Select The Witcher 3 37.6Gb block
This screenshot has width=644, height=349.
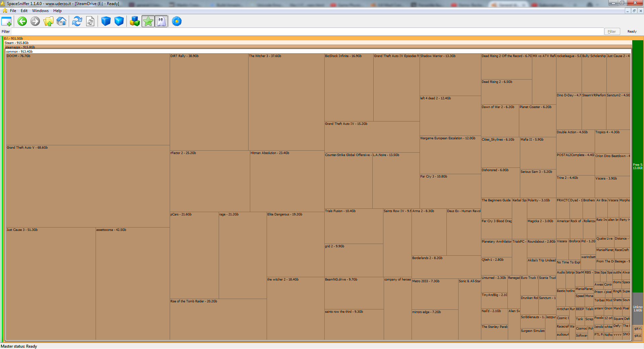tap(286, 102)
